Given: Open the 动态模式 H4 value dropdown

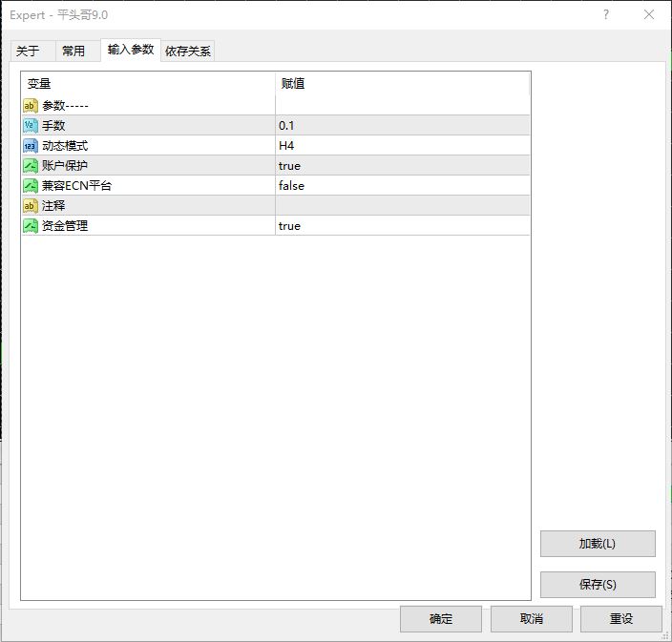Looking at the screenshot, I should click(401, 146).
